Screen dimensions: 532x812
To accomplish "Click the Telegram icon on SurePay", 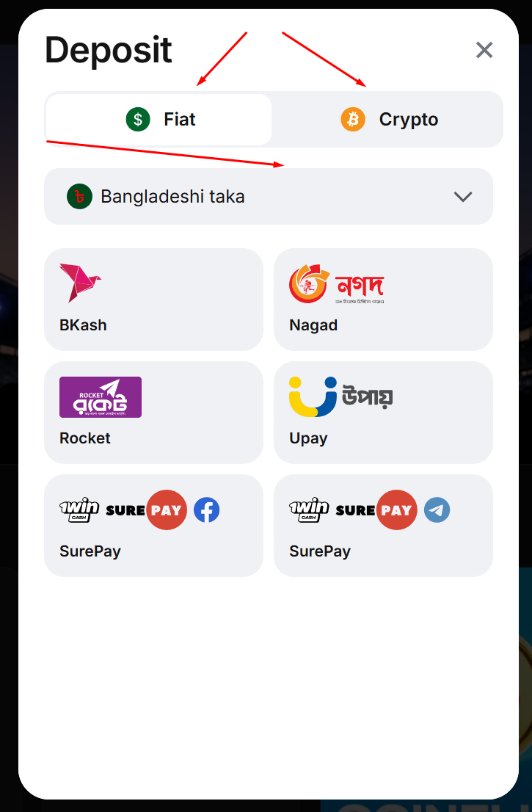I will click(437, 510).
